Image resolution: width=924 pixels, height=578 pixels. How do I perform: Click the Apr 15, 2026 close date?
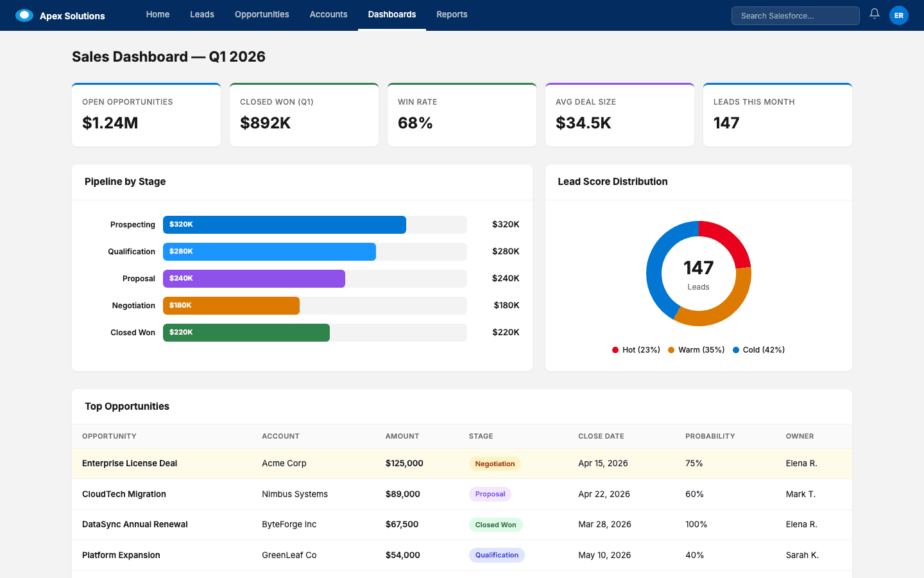(x=603, y=464)
